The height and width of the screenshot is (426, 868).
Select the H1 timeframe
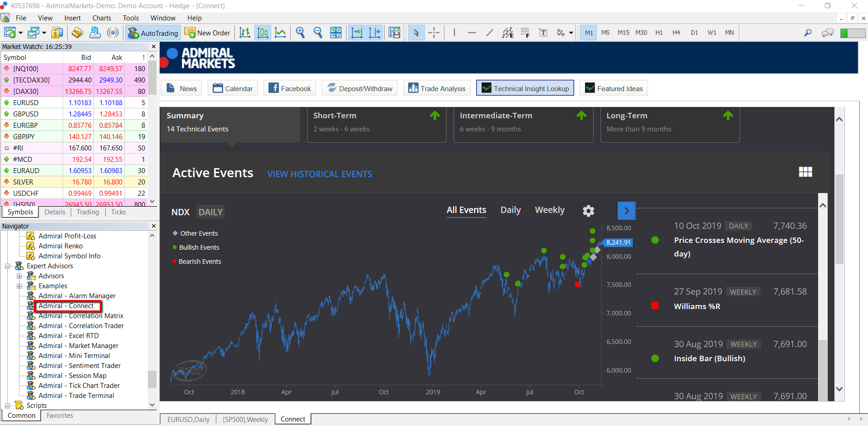click(x=659, y=33)
